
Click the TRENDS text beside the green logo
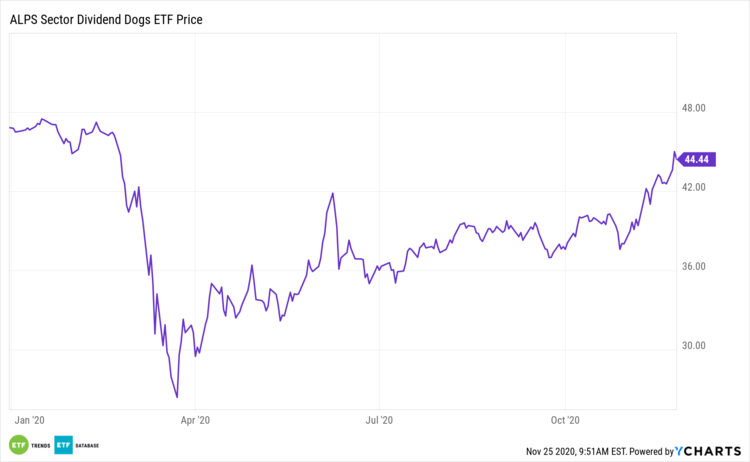(x=39, y=445)
